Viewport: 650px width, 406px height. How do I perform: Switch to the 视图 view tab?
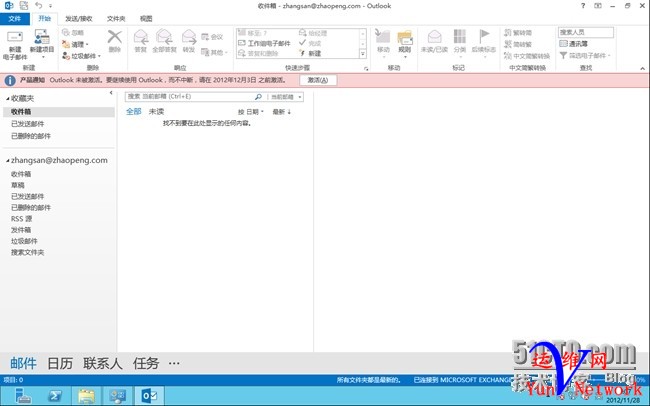[146, 19]
